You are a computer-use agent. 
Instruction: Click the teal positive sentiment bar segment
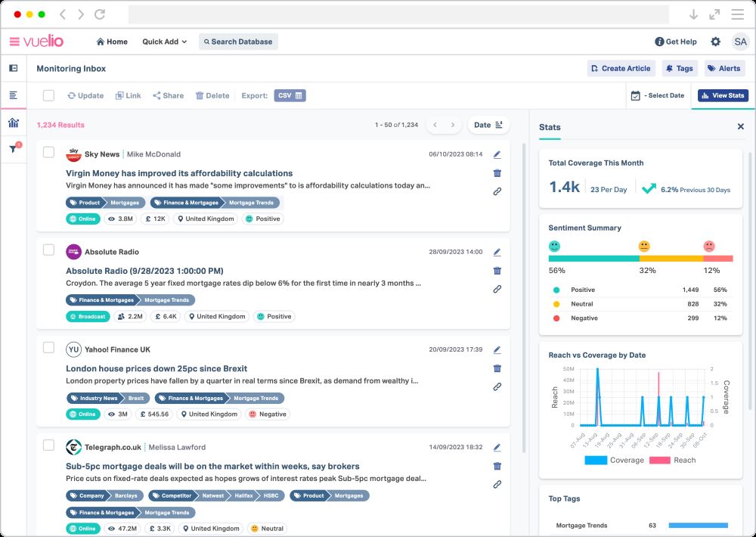click(x=594, y=259)
